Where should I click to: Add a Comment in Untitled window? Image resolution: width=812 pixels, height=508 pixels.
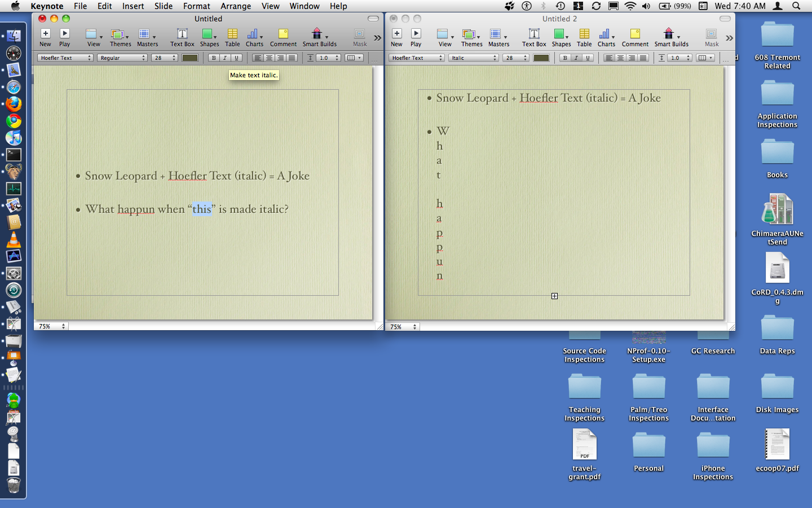point(283,37)
